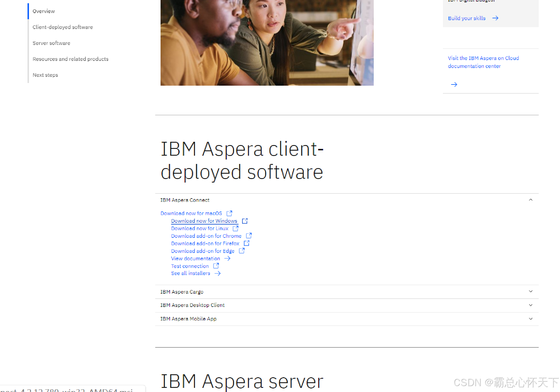Click external-link icon beside Edge add-on
Image resolution: width=560 pixels, height=392 pixels.
point(242,251)
